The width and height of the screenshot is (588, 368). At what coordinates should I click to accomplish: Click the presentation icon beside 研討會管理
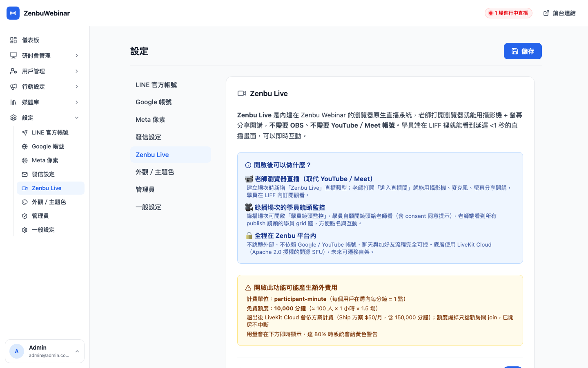pyautogui.click(x=13, y=56)
